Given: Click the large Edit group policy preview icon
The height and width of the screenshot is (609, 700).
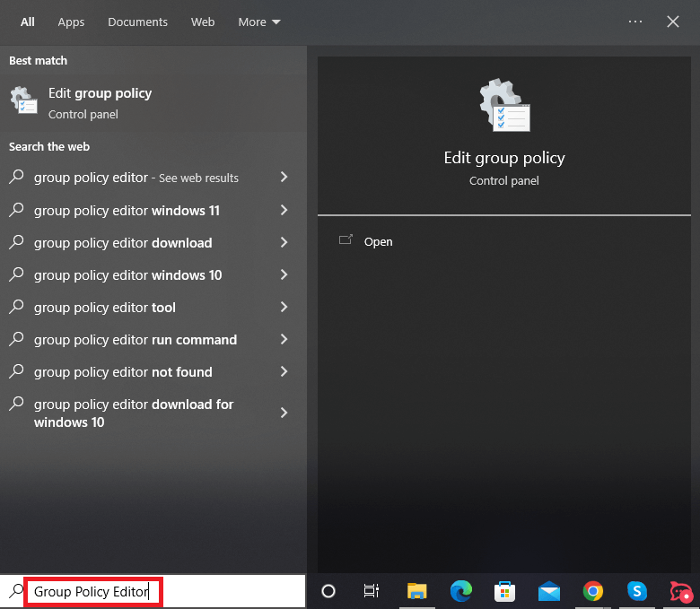Looking at the screenshot, I should click(x=504, y=105).
